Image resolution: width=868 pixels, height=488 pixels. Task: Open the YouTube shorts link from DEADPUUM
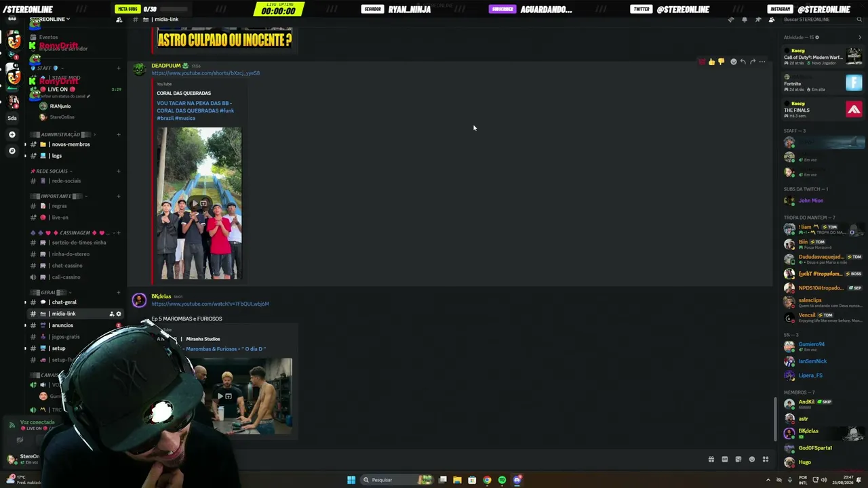tap(205, 73)
